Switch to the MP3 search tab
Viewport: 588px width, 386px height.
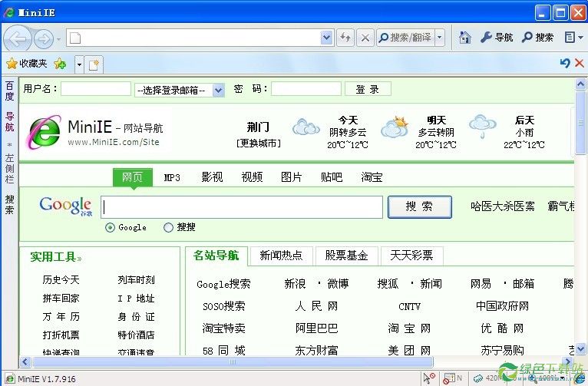[x=172, y=177]
